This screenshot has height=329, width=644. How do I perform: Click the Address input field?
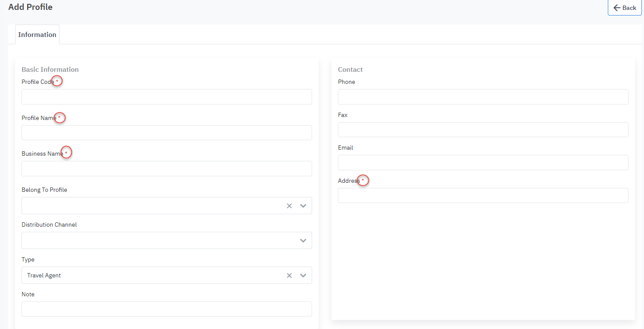483,196
